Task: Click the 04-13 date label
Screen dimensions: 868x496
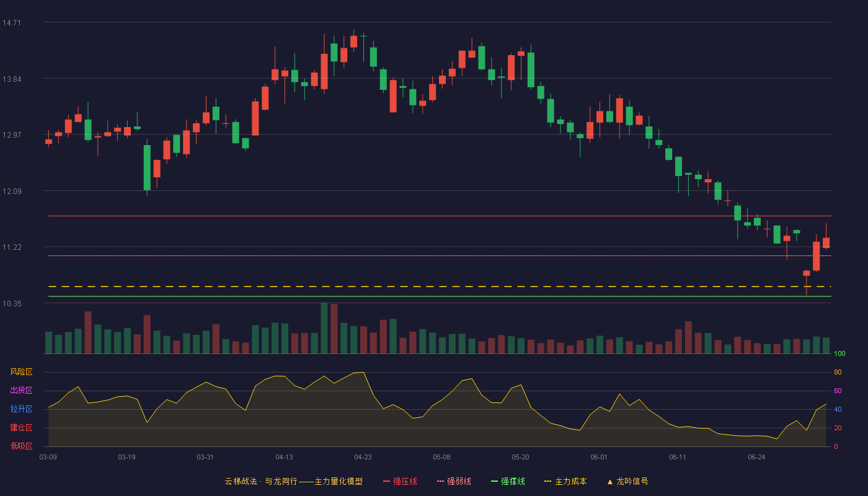Action: pos(284,457)
